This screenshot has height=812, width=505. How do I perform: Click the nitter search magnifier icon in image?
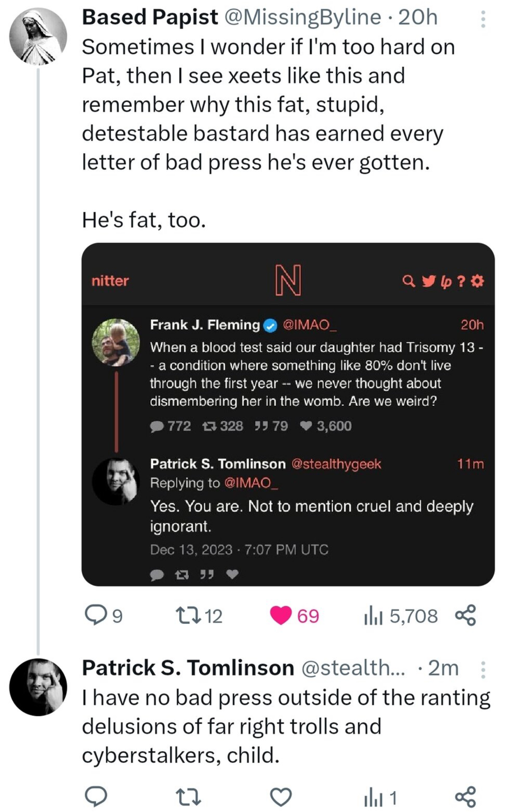point(408,281)
